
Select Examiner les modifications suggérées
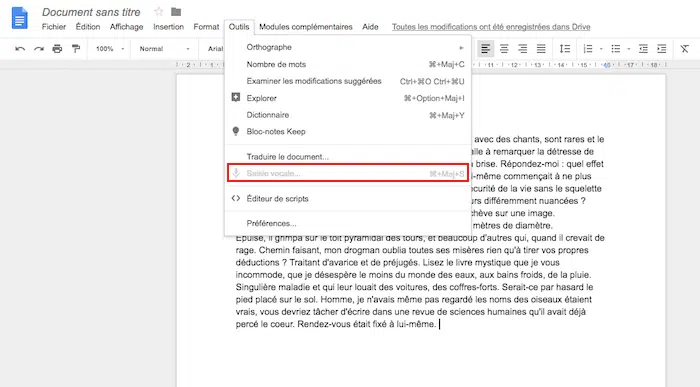click(348, 81)
